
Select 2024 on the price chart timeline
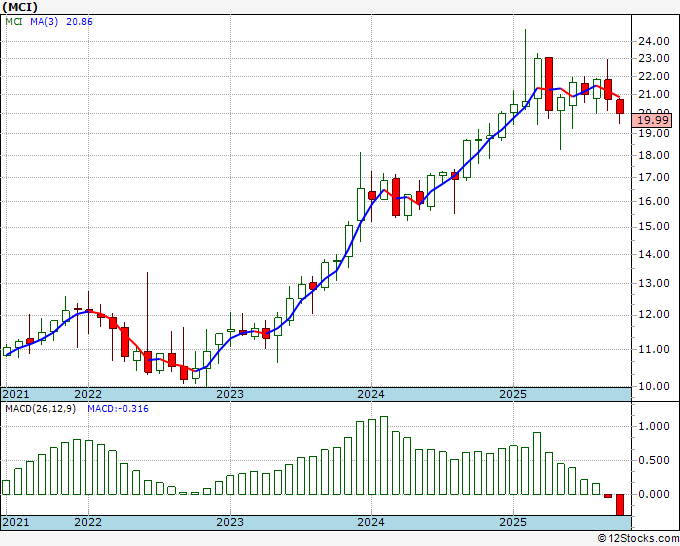pyautogui.click(x=371, y=394)
